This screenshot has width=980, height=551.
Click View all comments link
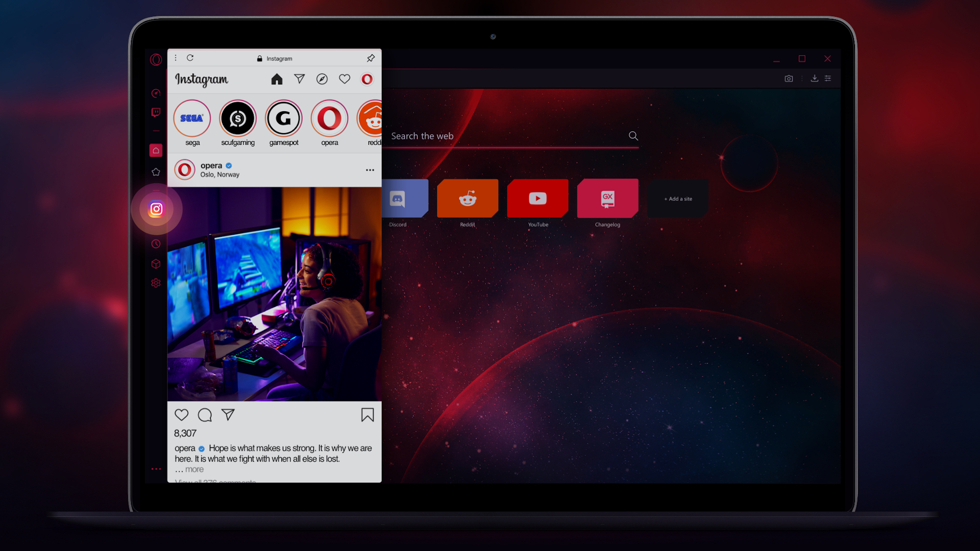tap(215, 481)
